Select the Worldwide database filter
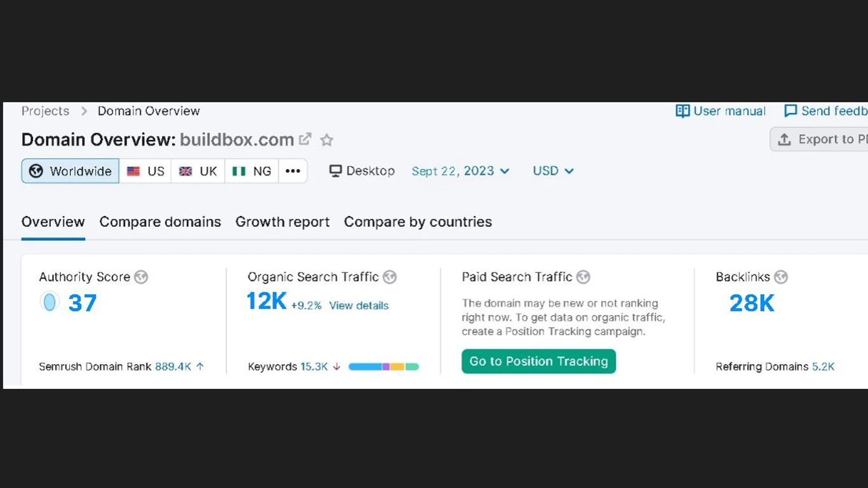Viewport: 868px width, 488px height. 71,171
